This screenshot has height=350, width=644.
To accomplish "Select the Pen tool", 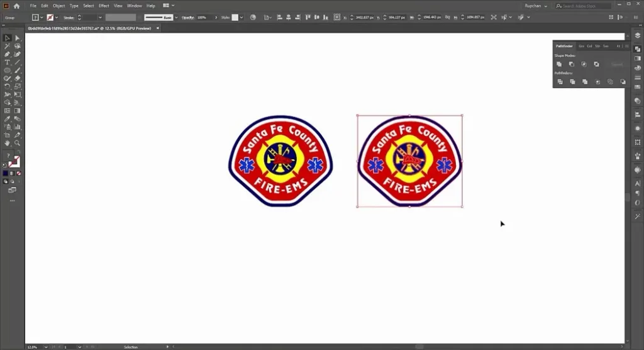I will 7,54.
